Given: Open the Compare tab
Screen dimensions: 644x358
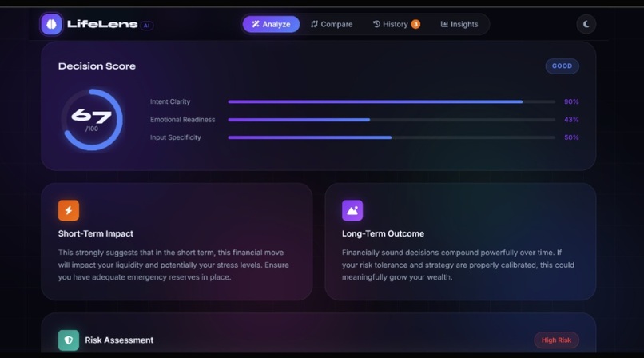Looking at the screenshot, I should 332,24.
